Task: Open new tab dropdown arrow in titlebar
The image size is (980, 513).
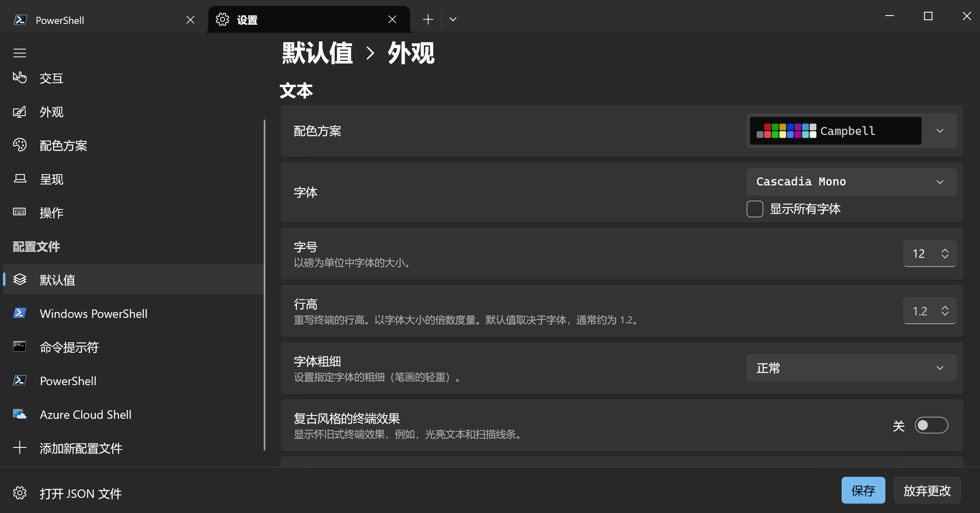Action: click(453, 19)
